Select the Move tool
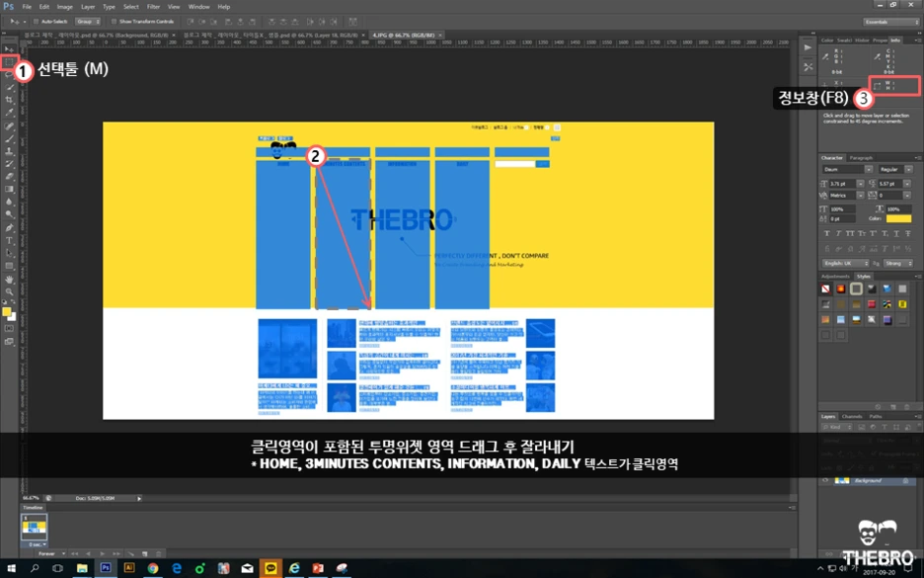 tap(7, 47)
